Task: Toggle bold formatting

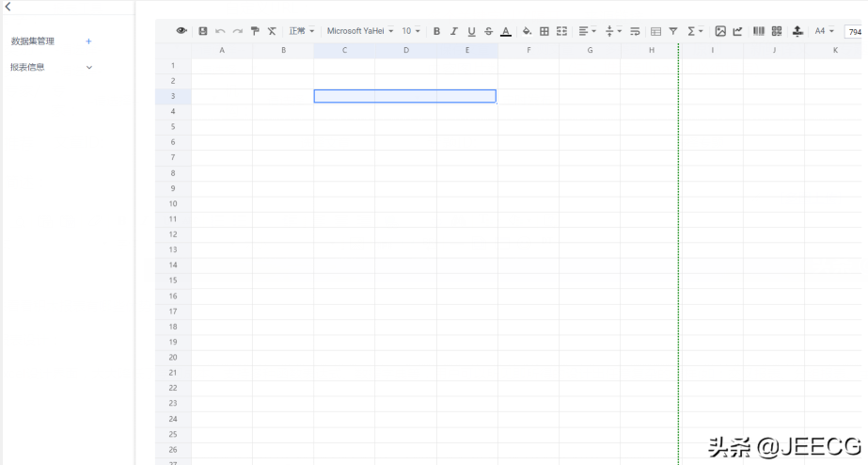Action: [x=436, y=31]
